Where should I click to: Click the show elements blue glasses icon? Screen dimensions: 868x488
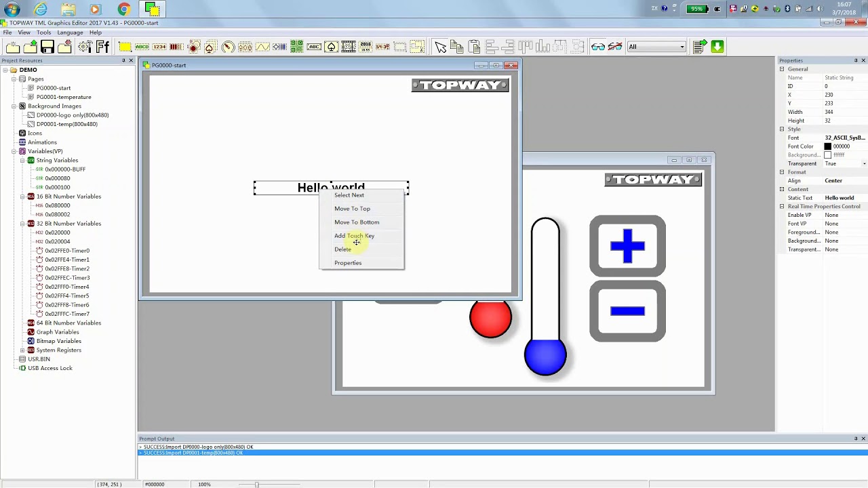click(x=598, y=47)
